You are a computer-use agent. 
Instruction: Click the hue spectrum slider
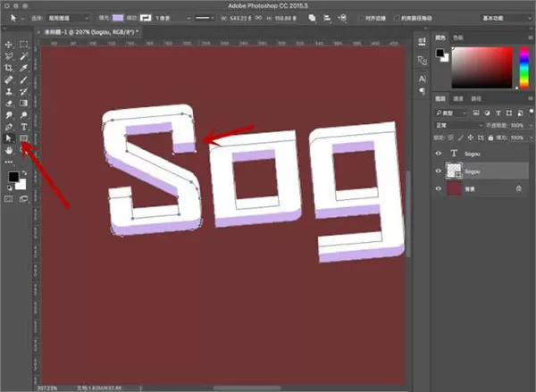coord(524,68)
